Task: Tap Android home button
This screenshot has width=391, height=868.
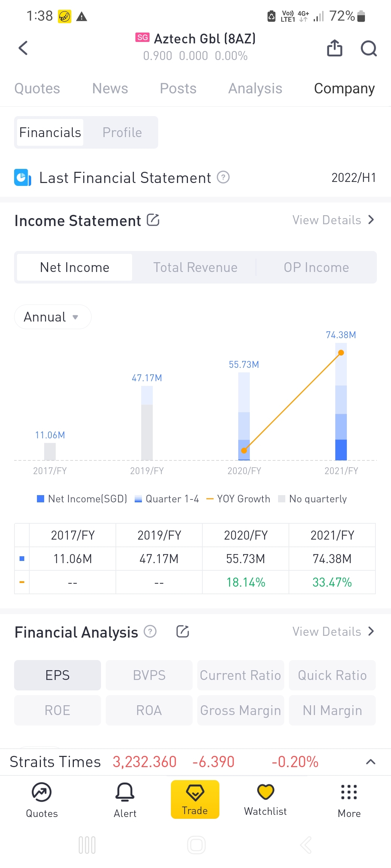Action: (x=196, y=845)
